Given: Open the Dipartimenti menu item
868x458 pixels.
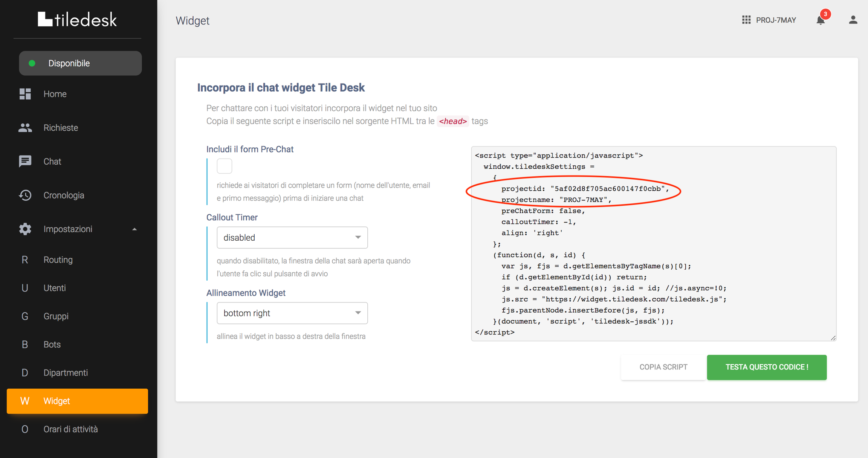Looking at the screenshot, I should click(66, 373).
